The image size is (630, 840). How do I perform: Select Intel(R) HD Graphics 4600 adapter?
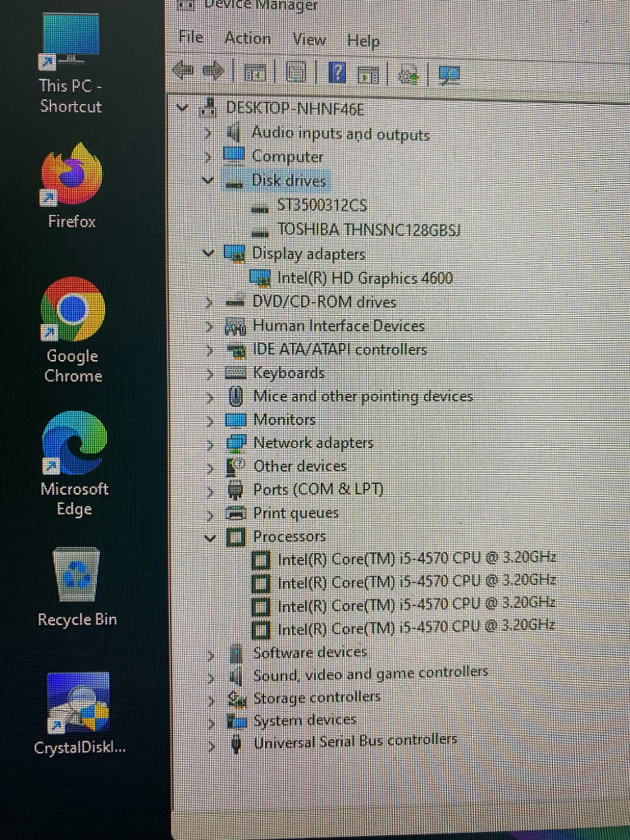(364, 278)
